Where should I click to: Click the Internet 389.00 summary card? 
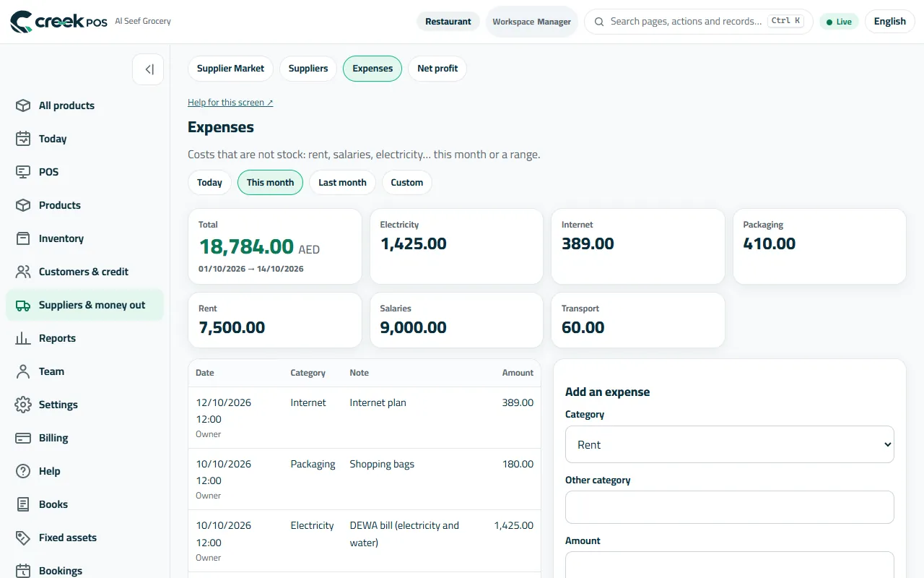click(637, 246)
